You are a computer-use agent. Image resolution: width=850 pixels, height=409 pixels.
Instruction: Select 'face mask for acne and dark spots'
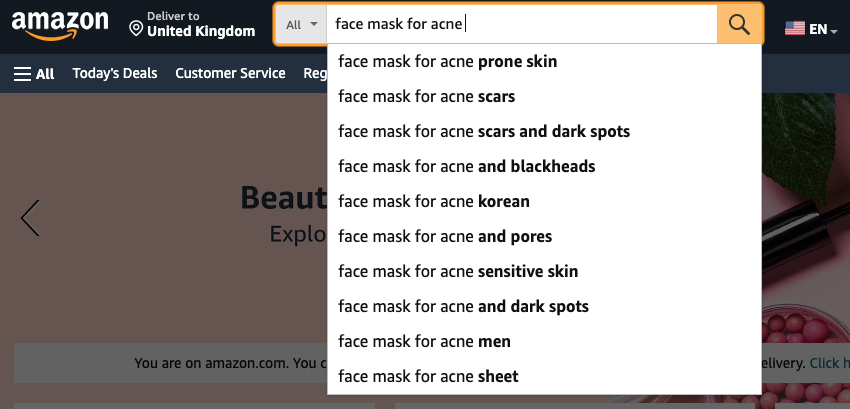click(x=544, y=306)
